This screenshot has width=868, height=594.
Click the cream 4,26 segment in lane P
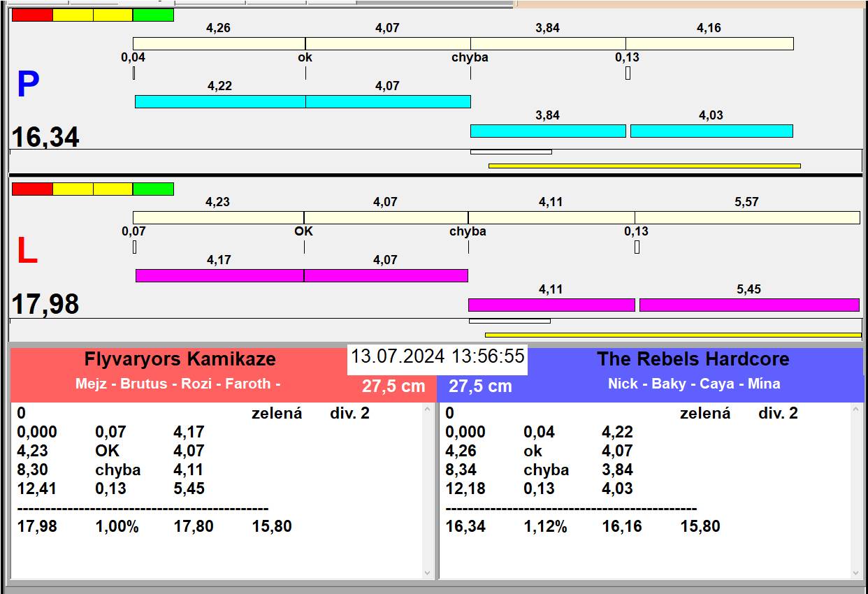pos(219,43)
